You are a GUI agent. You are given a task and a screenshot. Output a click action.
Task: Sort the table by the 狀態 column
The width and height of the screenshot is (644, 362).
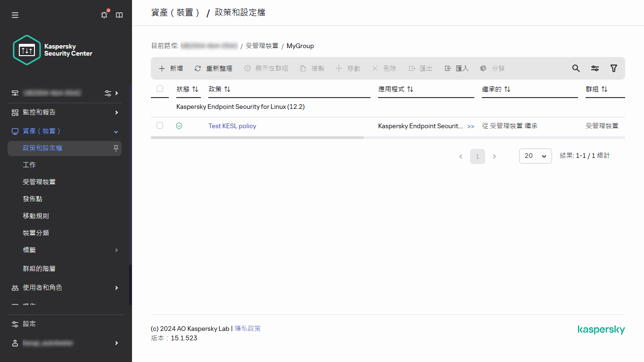click(188, 88)
